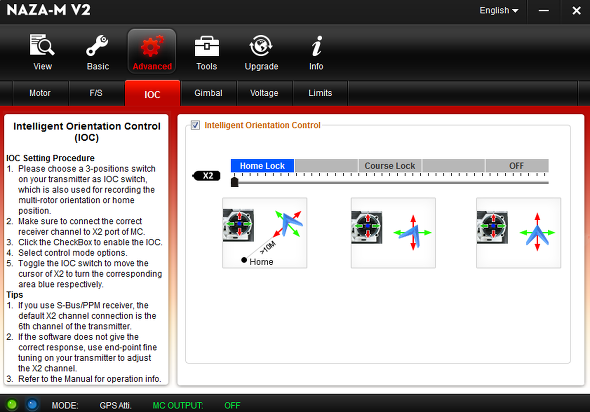Image resolution: width=590 pixels, height=412 pixels.
Task: Click the Course Lock diagram thumbnail
Action: point(393,233)
